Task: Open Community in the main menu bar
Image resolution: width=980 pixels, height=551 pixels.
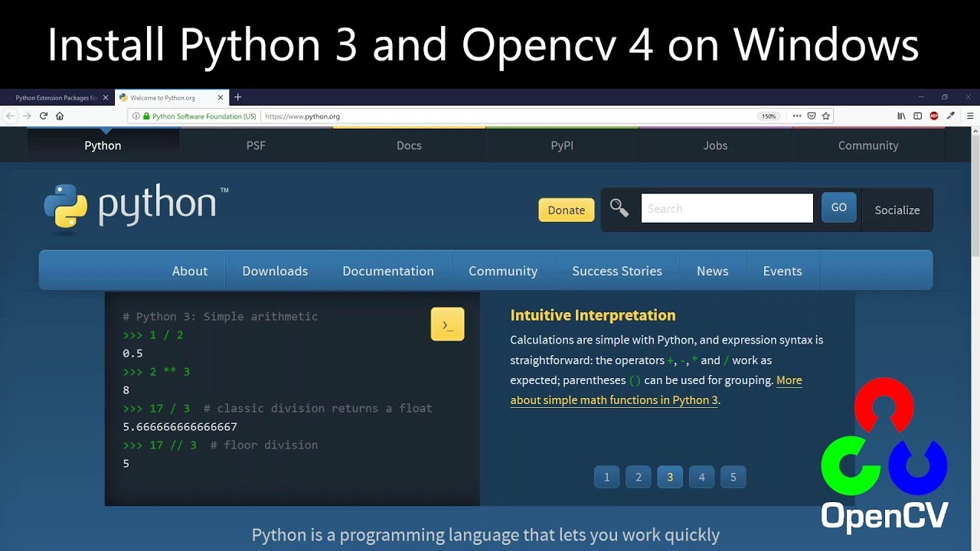Action: pos(503,271)
